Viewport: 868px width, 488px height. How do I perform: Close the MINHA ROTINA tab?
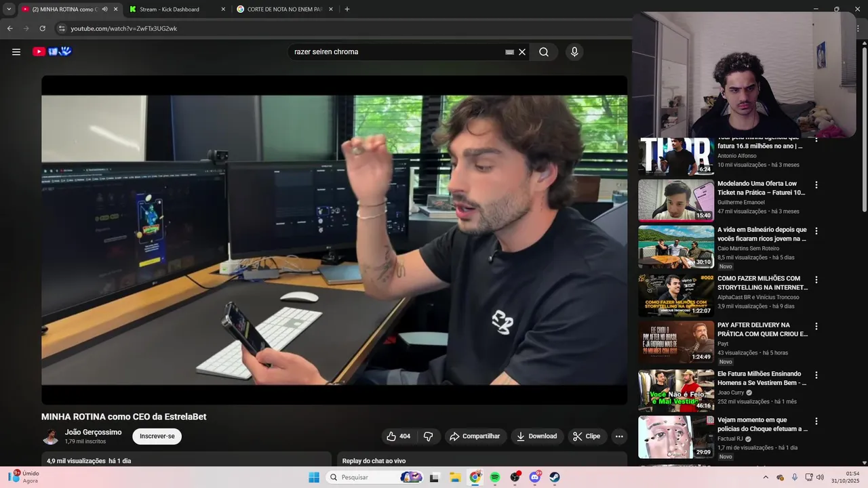[115, 9]
